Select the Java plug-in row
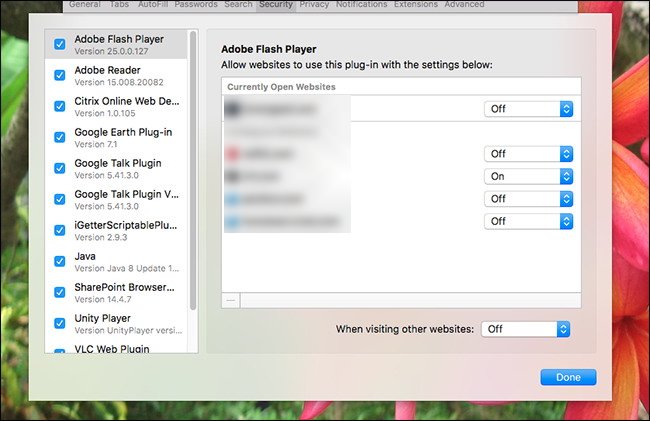The width and height of the screenshot is (650, 421). coord(116,261)
